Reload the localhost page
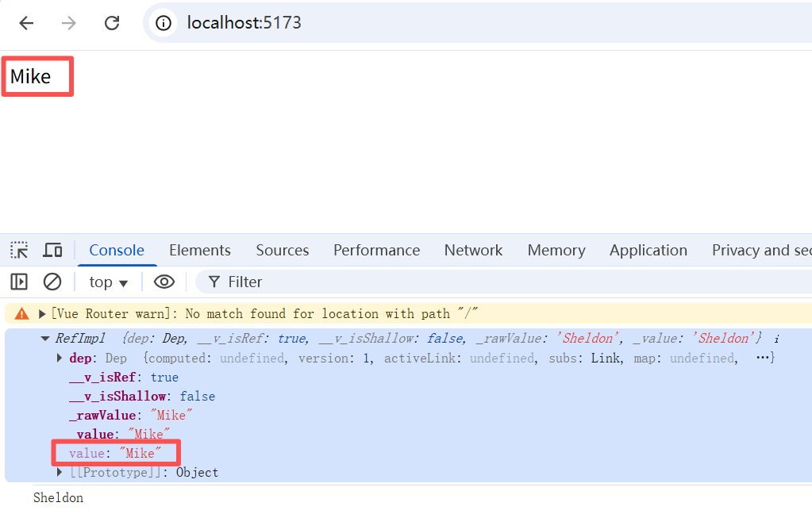 point(112,23)
